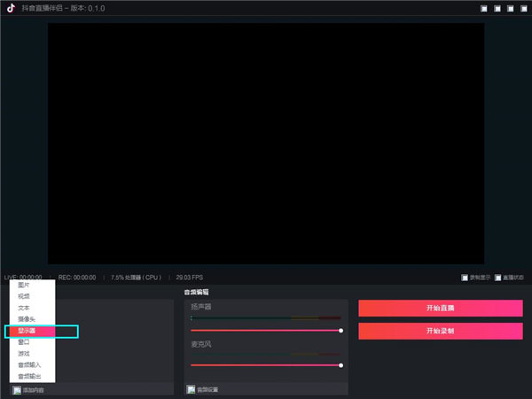Choose 文本 in the source menu
Screen dimensions: 532x399
tap(24, 308)
